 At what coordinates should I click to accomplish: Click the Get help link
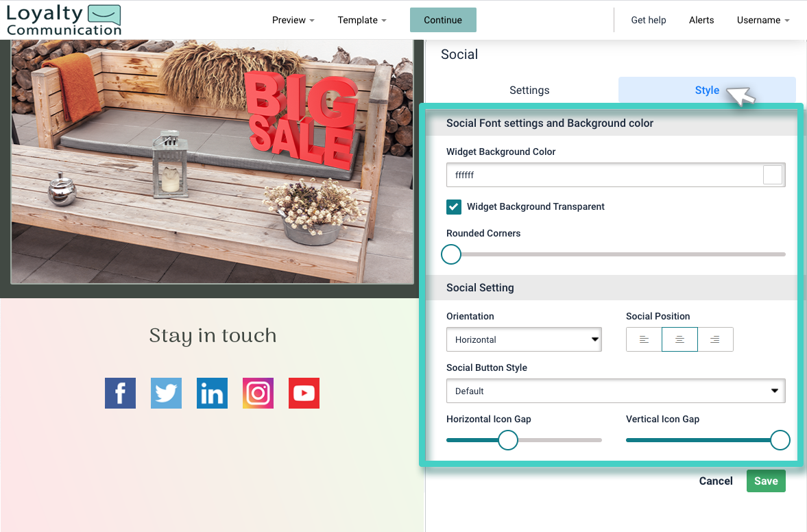(x=648, y=20)
